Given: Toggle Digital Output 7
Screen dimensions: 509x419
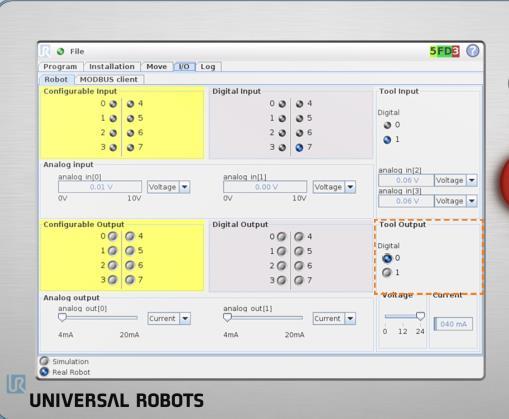Looking at the screenshot, I should tap(299, 280).
